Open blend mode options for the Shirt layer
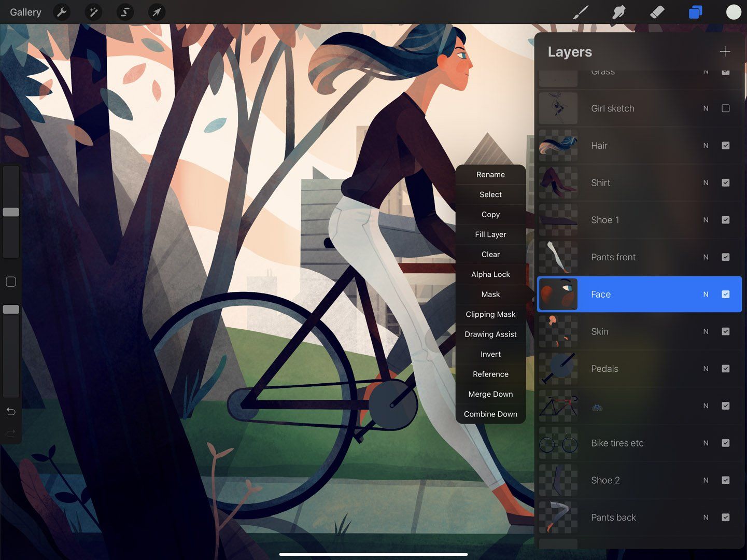This screenshot has height=560, width=747. coord(706,183)
